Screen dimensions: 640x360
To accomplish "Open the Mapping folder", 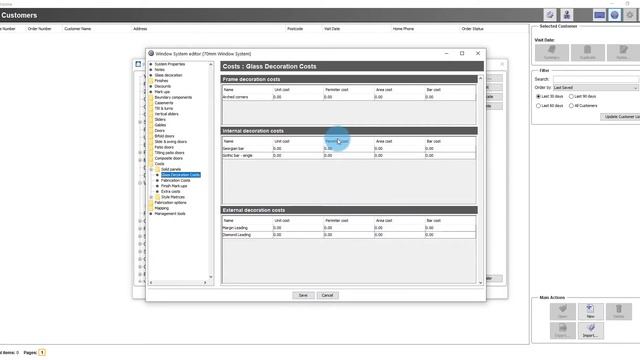I will tap(161, 208).
